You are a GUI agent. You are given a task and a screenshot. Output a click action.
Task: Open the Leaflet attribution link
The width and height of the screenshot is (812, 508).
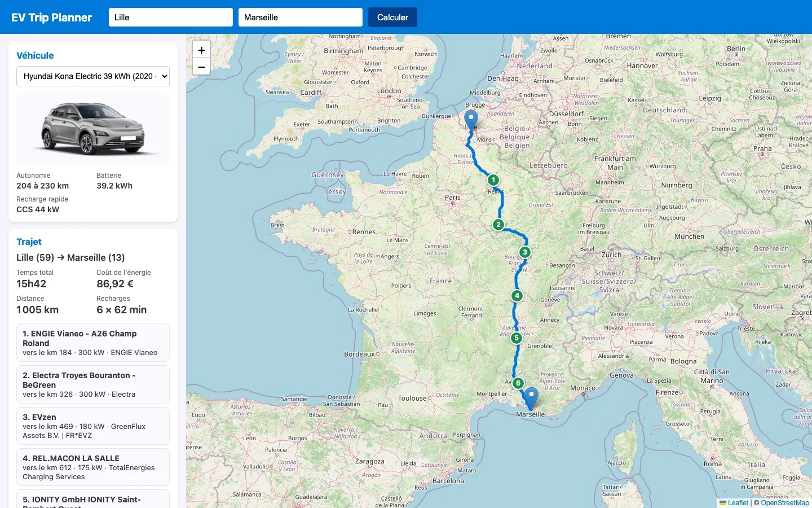(x=734, y=503)
